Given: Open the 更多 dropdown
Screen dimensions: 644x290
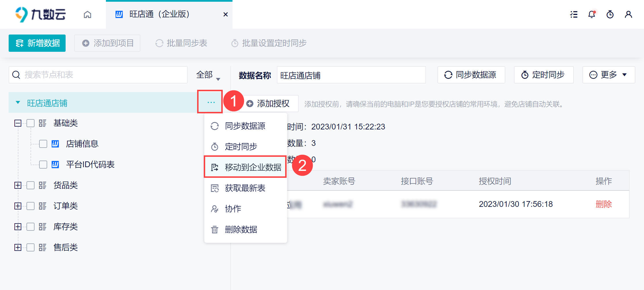Looking at the screenshot, I should [609, 75].
